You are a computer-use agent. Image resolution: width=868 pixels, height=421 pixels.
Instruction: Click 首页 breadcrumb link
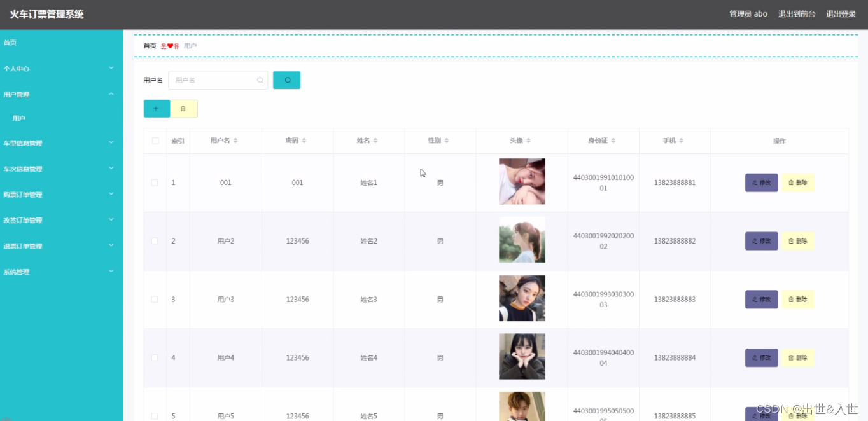point(150,46)
